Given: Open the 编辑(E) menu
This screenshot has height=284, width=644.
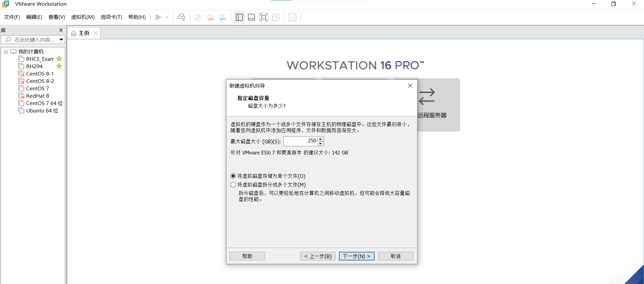Looking at the screenshot, I should 34,17.
